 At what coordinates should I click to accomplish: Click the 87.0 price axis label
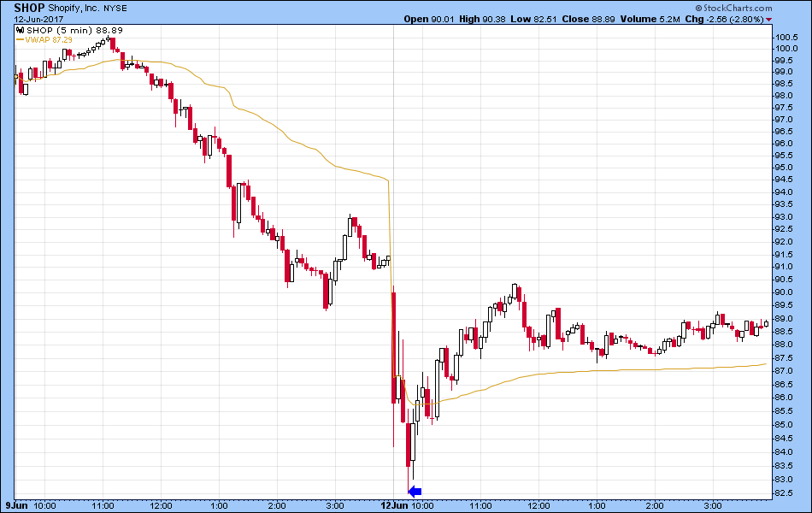pos(784,371)
